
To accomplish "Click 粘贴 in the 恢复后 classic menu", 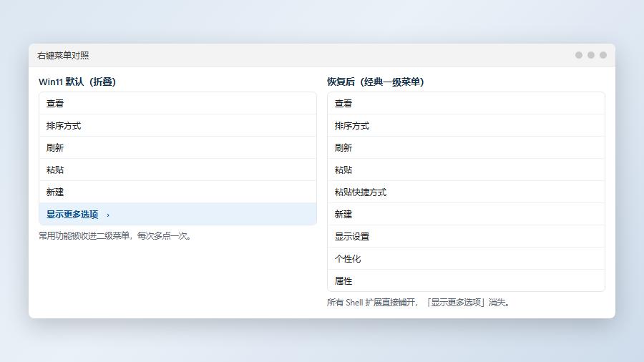I will pyautogui.click(x=466, y=170).
